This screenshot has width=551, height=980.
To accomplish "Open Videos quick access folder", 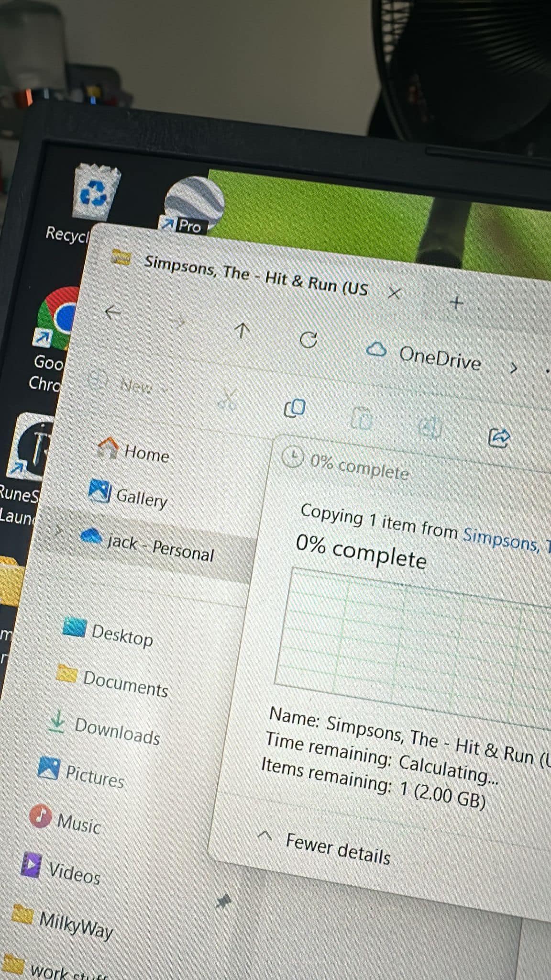I will point(61,869).
